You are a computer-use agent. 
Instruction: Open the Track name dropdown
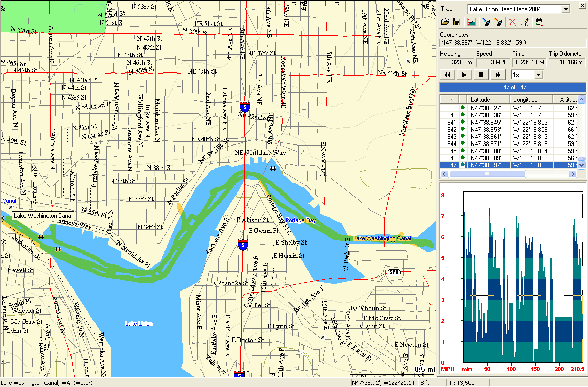tap(565, 9)
